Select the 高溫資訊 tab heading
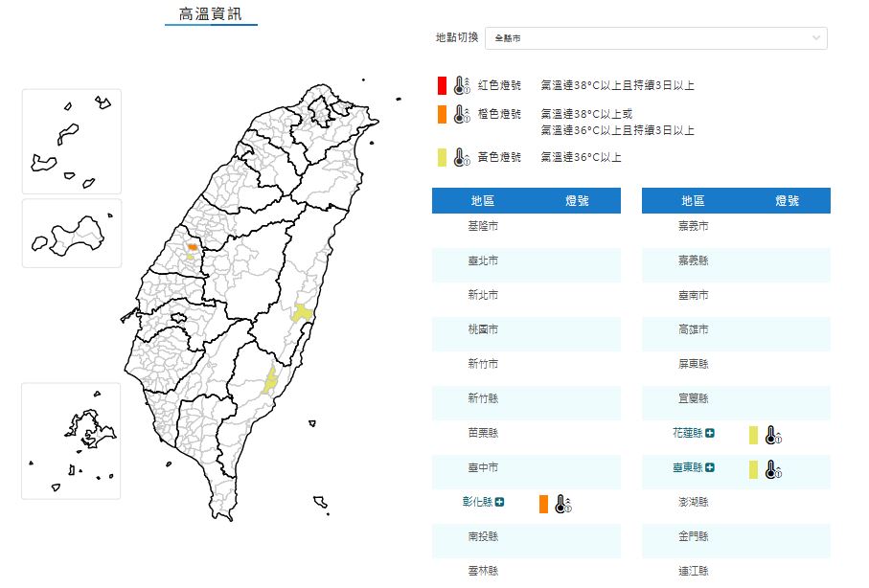869x588 pixels. (211, 13)
